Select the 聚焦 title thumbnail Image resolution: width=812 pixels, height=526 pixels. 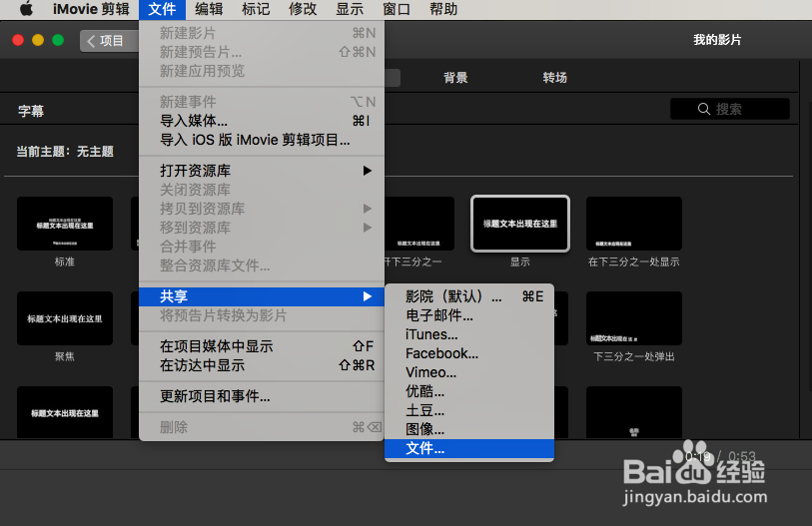pos(65,318)
